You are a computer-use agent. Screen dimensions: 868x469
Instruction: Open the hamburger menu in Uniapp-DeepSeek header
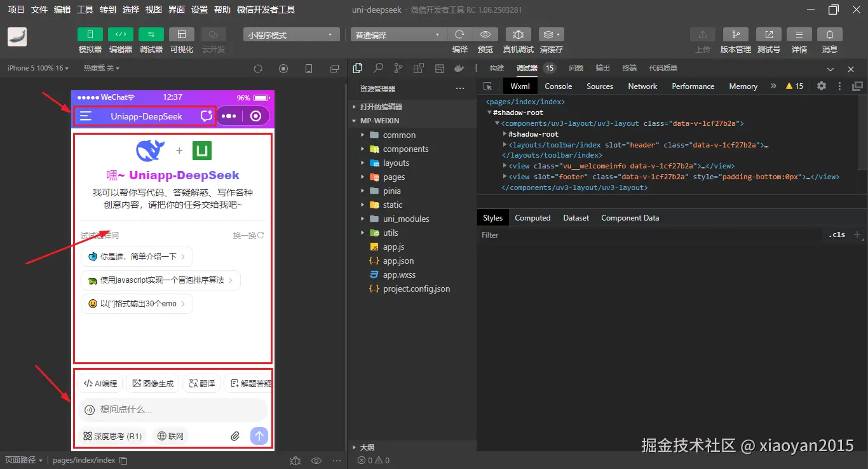pos(86,116)
